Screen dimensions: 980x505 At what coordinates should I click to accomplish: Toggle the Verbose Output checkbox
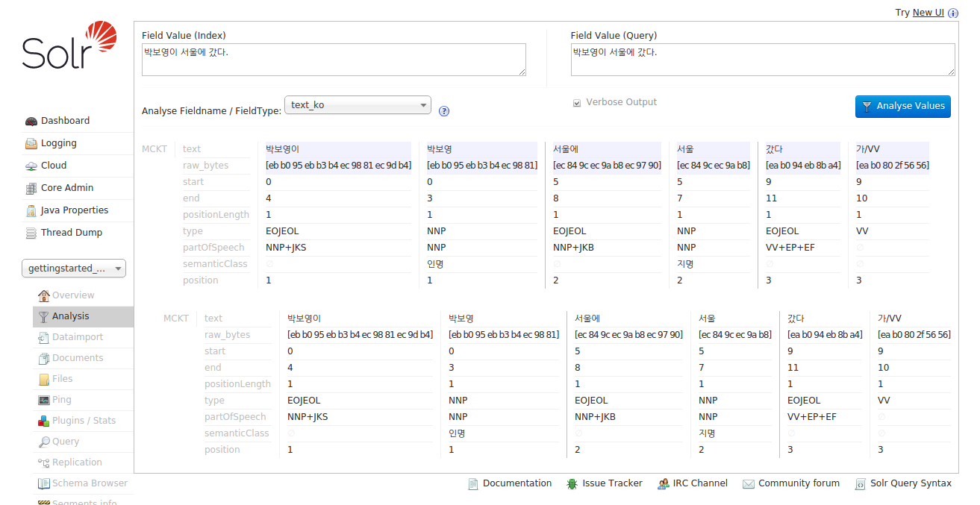pos(577,103)
